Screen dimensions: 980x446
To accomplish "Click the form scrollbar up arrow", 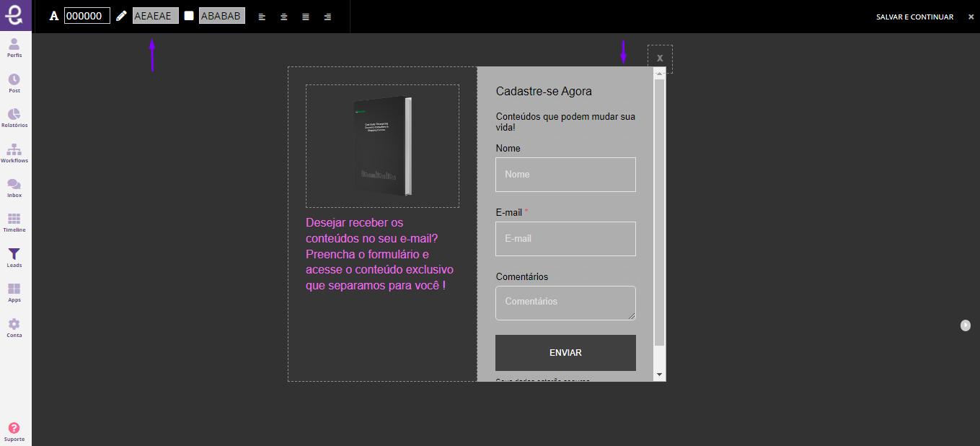I will [x=659, y=73].
